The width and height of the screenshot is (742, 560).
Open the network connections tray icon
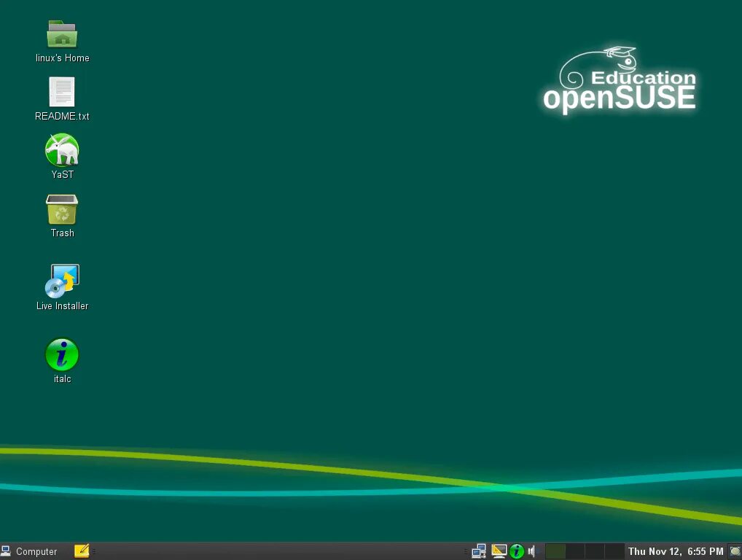coord(479,551)
